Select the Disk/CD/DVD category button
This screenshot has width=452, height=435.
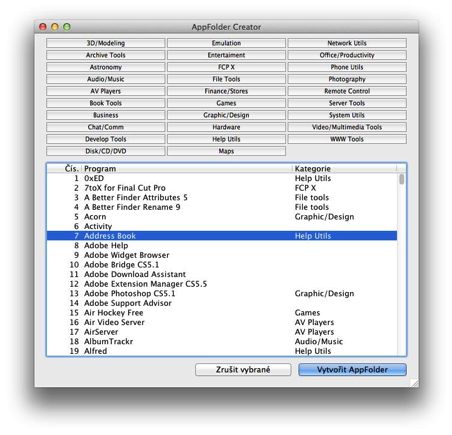[106, 151]
